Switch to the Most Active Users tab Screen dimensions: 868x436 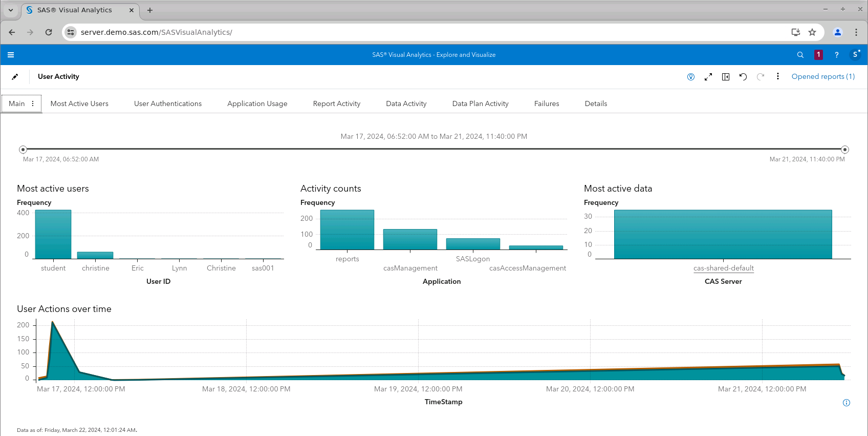(x=79, y=103)
